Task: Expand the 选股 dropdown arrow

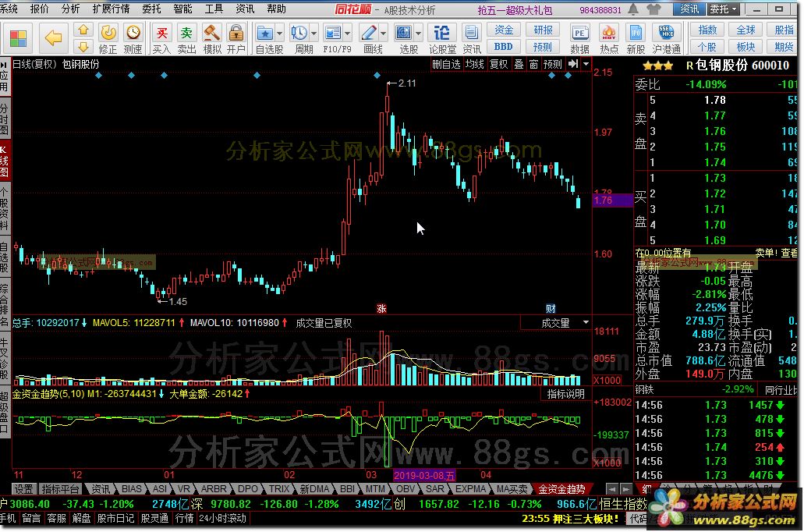Action: 419,34
